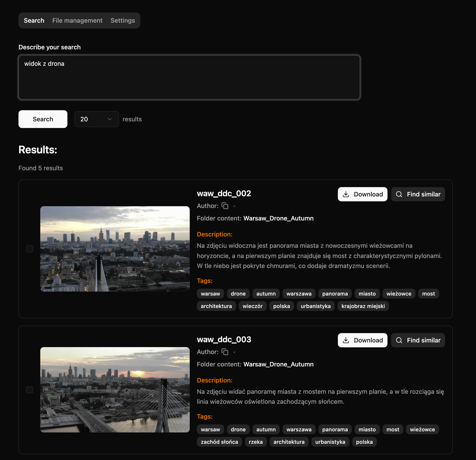Viewport: 476px width, 460px height.
Task: Open the Settings tab
Action: click(123, 21)
